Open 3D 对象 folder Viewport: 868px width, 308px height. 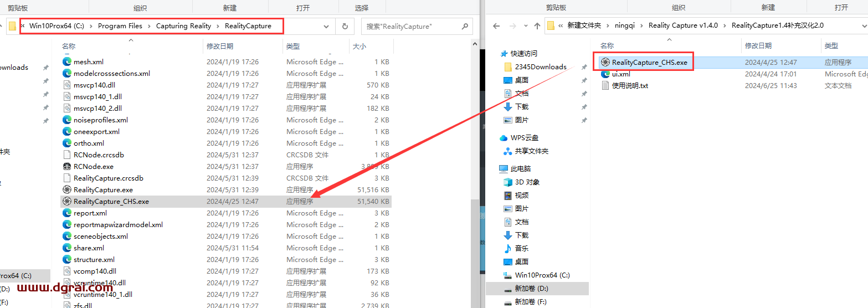521,182
